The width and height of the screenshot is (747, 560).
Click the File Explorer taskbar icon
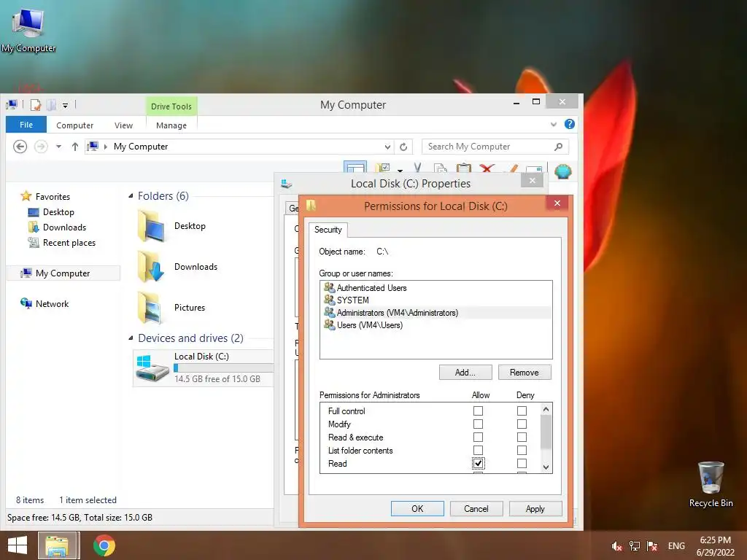pyautogui.click(x=57, y=545)
